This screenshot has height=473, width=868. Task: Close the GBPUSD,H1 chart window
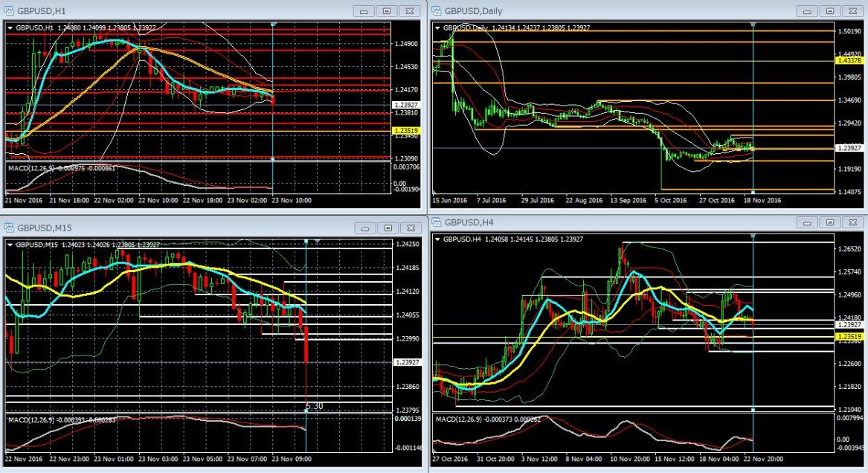pyautogui.click(x=409, y=11)
